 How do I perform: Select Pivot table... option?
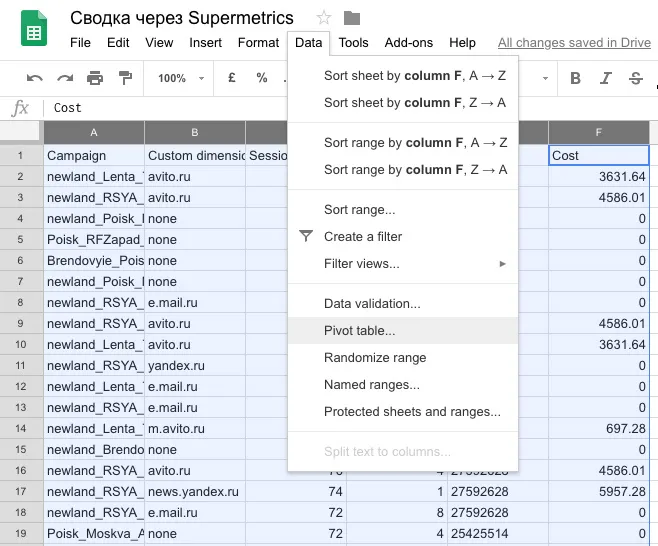tap(403, 331)
